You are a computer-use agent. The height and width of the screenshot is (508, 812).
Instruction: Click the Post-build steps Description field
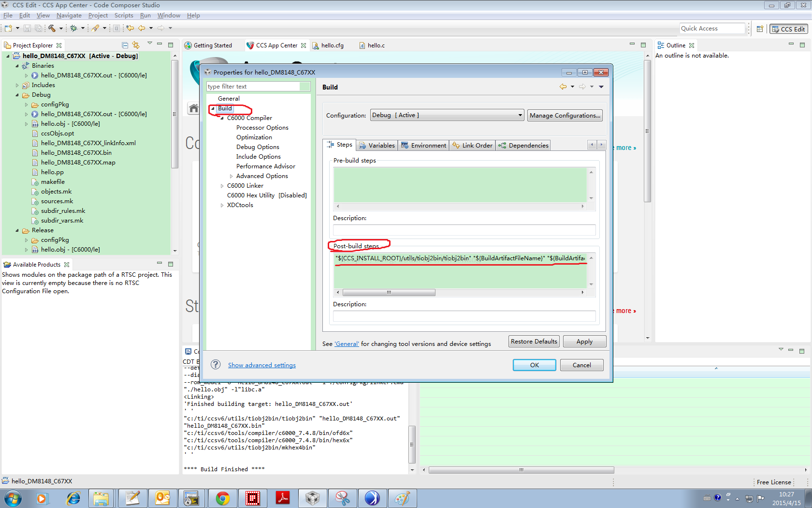coord(464,316)
